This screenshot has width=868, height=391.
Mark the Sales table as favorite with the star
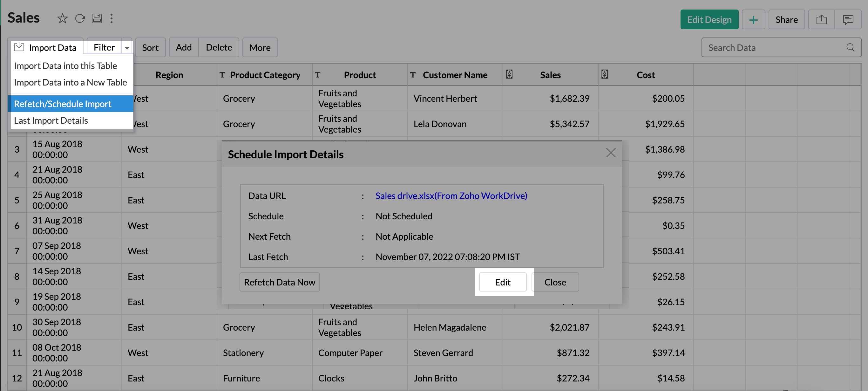62,18
